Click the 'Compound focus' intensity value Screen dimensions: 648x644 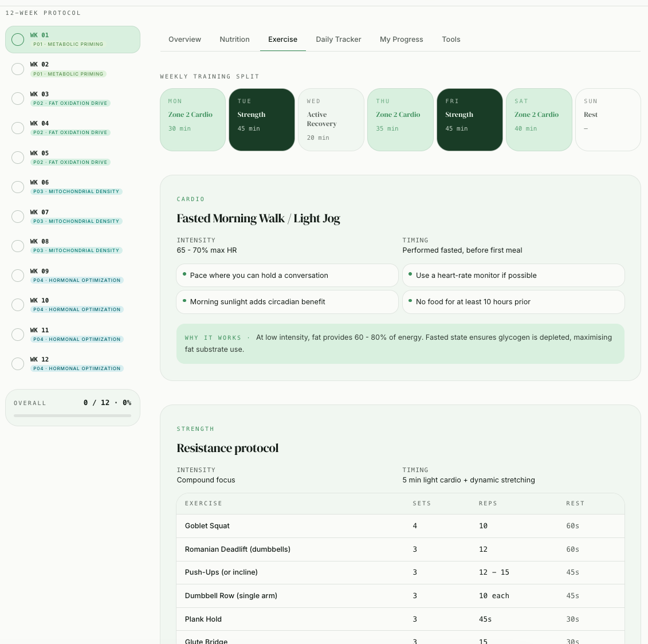click(x=206, y=480)
